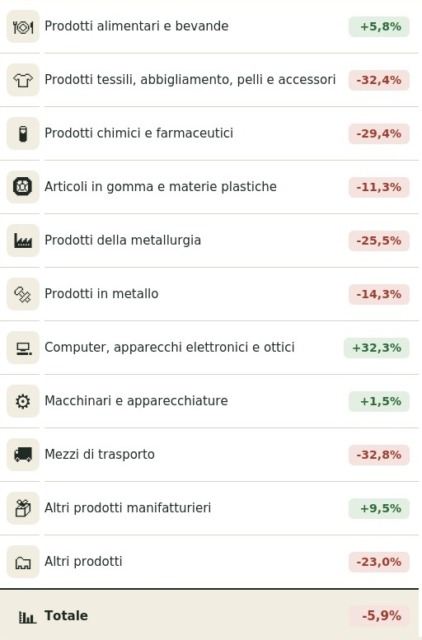Select Mezzi di trasporto label
The width and height of the screenshot is (422, 640).
[x=100, y=454]
